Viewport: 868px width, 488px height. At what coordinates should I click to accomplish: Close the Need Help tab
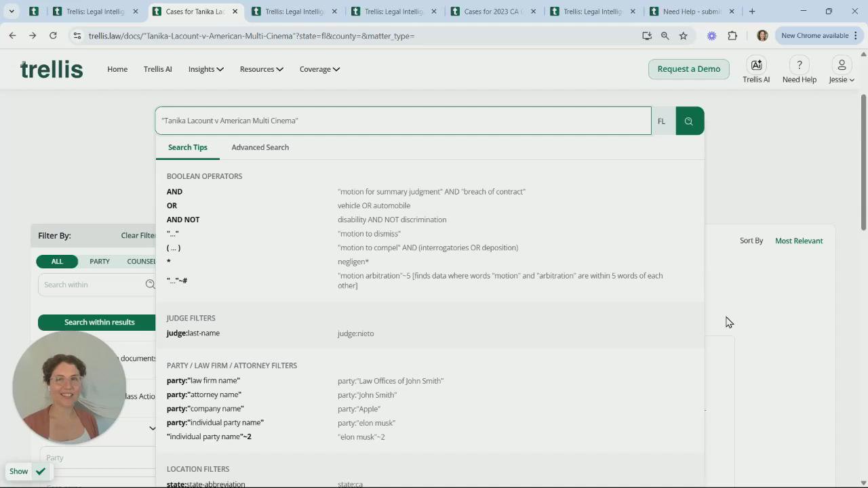click(x=731, y=12)
